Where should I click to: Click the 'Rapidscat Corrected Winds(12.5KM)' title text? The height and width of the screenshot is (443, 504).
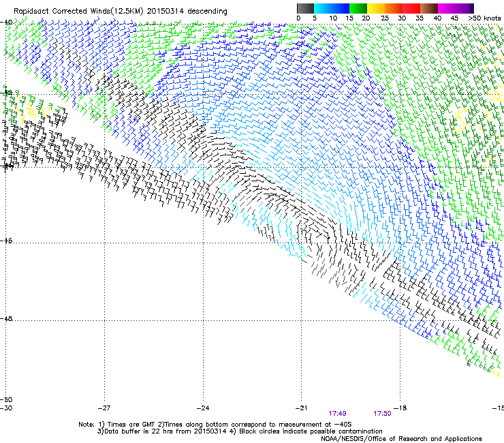79,12
